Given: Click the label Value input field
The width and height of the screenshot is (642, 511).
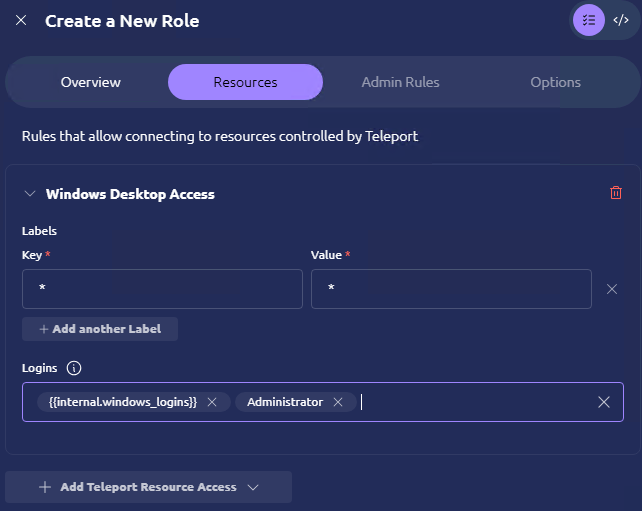Looking at the screenshot, I should [x=451, y=289].
